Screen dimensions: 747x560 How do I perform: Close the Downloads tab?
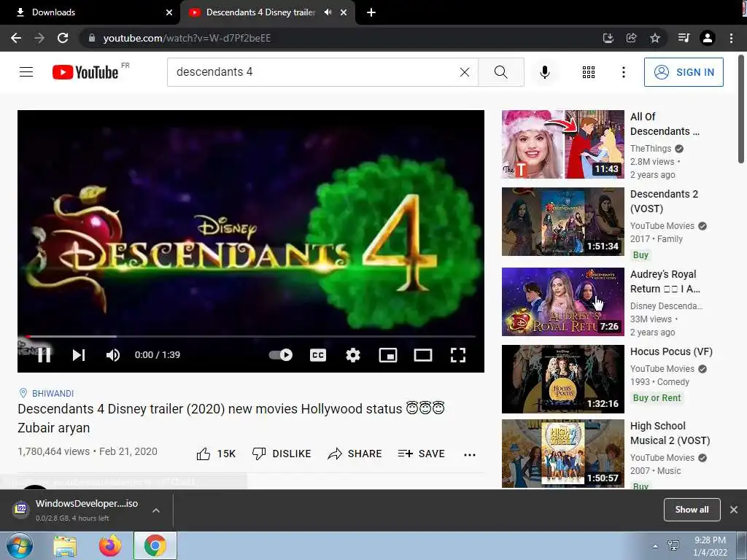point(169,12)
